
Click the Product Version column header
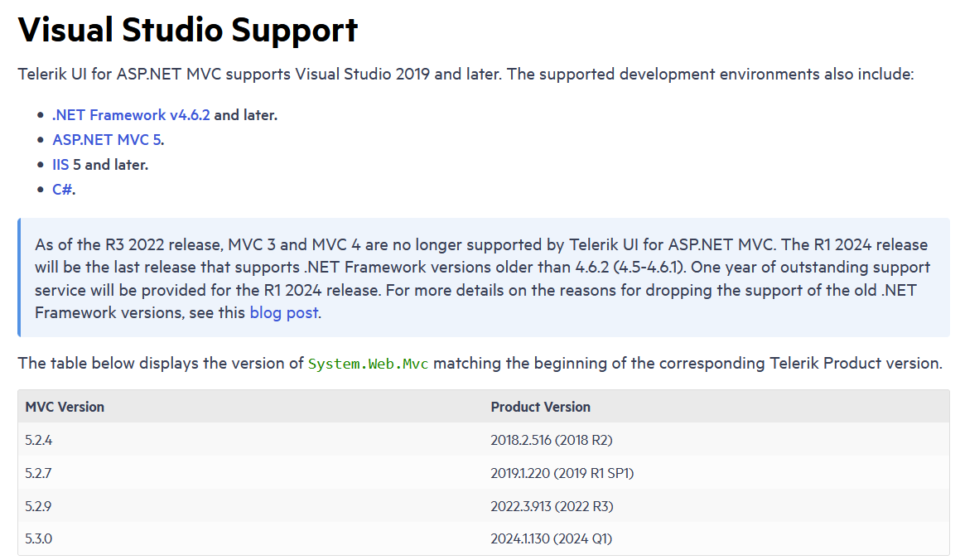coord(541,407)
